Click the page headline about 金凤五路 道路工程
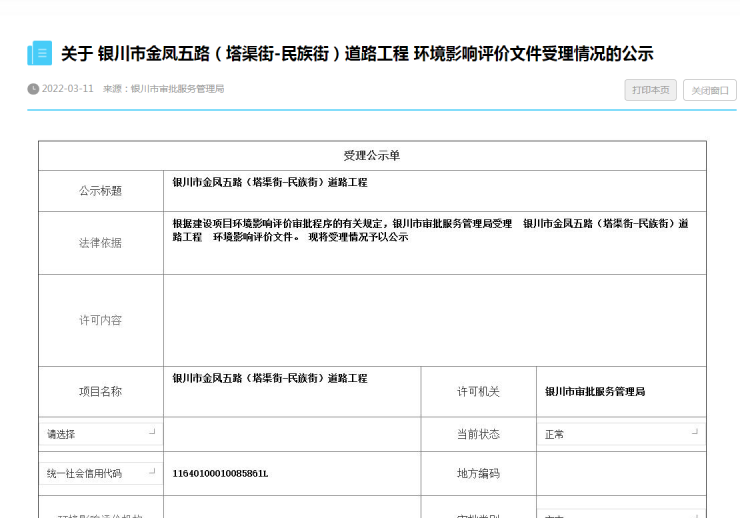740x518 pixels. click(x=356, y=53)
